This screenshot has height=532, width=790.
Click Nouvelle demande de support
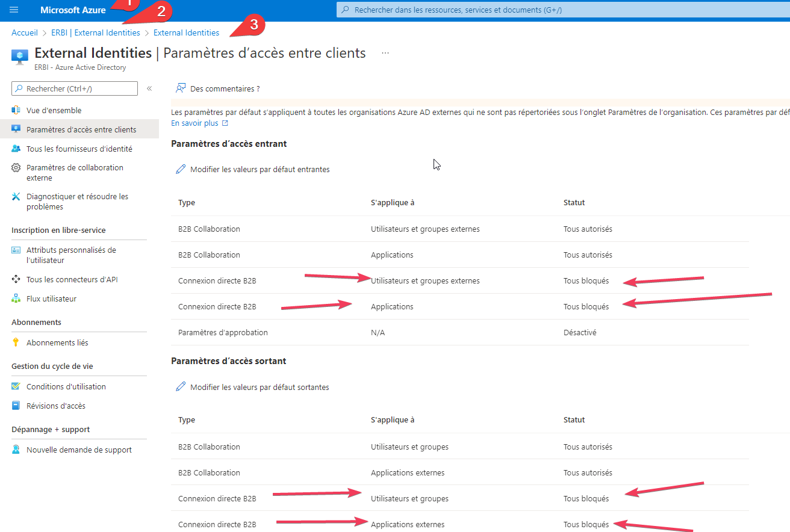[79, 450]
